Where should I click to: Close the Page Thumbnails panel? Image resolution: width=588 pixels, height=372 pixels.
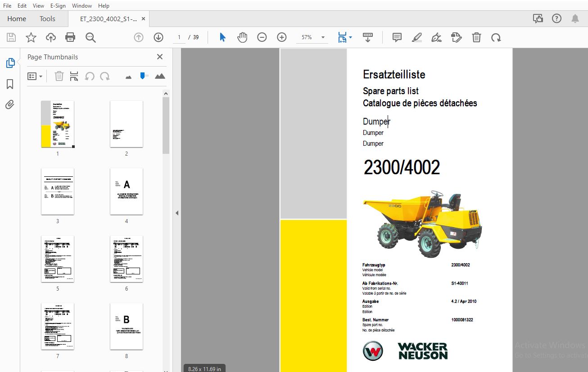click(x=159, y=57)
